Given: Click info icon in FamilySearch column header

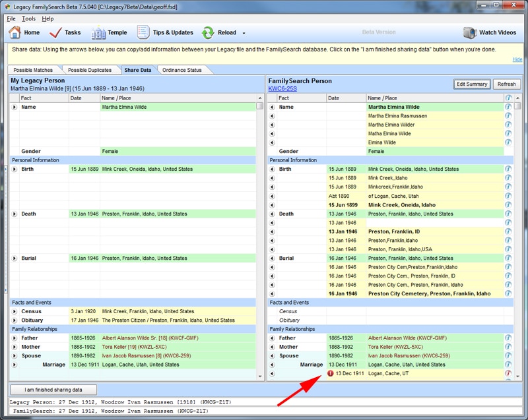Looking at the screenshot, I should pyautogui.click(x=508, y=98).
